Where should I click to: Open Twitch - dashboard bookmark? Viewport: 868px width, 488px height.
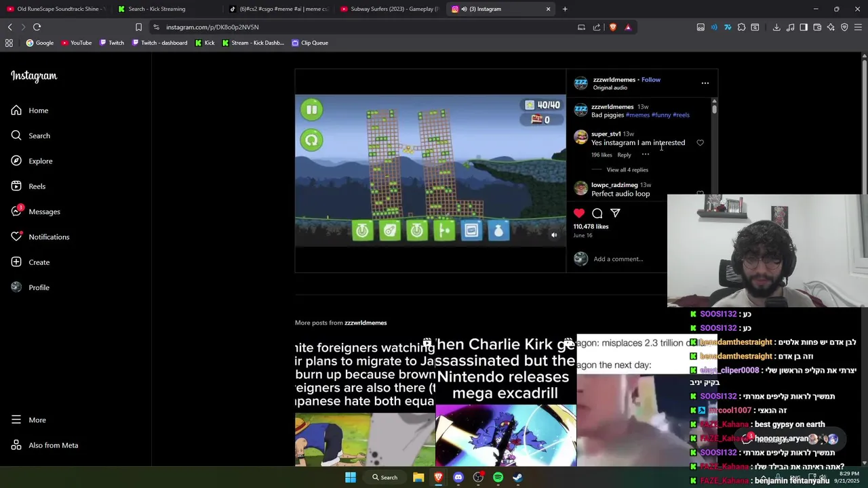[x=159, y=43]
